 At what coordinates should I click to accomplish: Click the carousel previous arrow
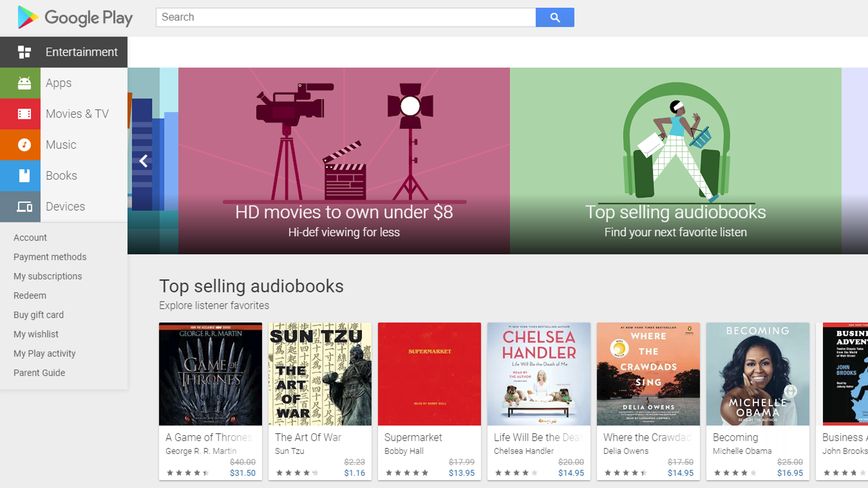(144, 161)
